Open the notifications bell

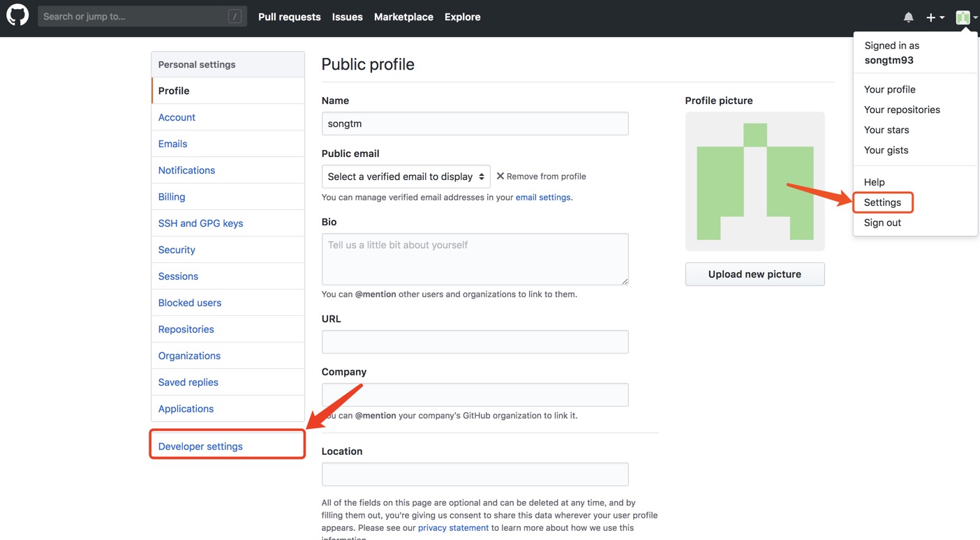[x=908, y=17]
